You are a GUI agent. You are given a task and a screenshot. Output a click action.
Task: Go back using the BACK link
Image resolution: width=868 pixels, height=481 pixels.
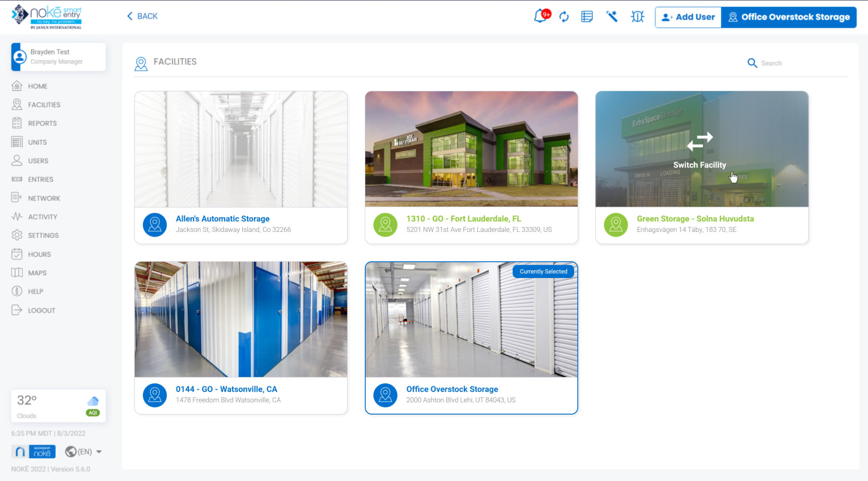click(142, 16)
